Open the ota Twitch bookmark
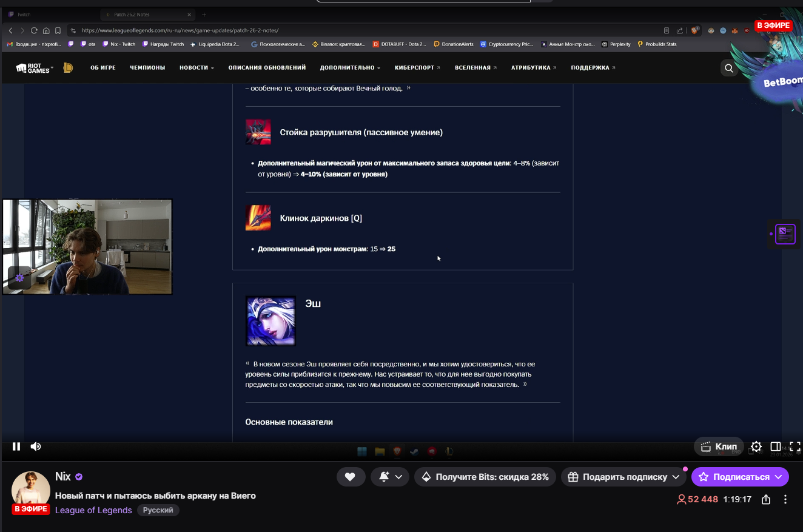Screen dimensions: 803x532 88,44
